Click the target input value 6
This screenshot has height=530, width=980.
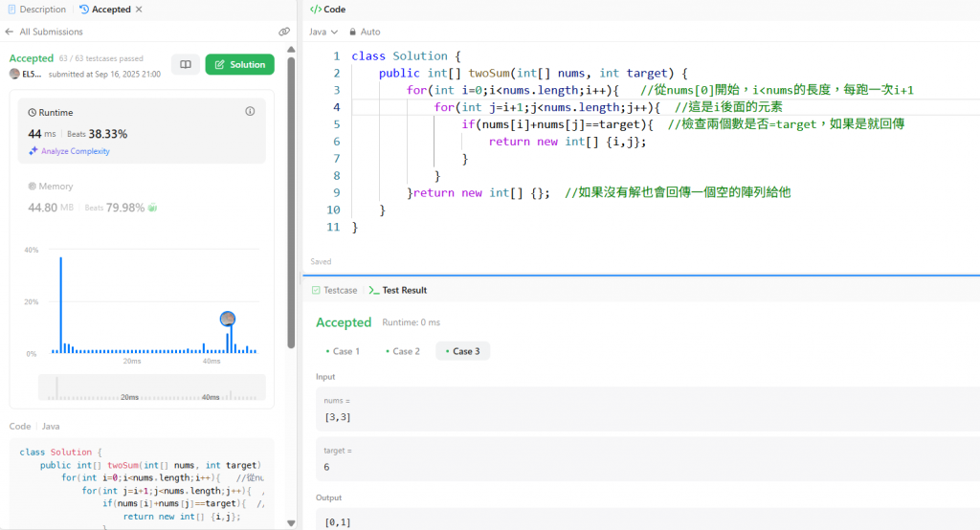click(x=326, y=467)
